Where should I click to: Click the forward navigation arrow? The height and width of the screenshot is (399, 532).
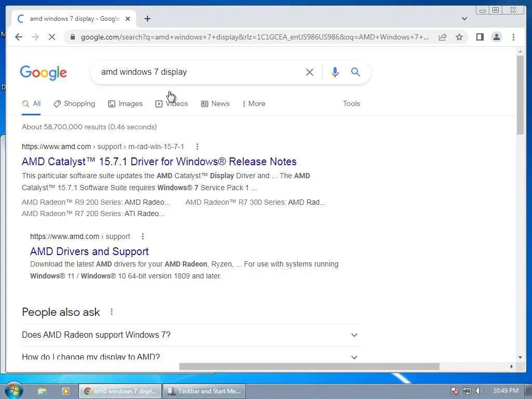click(x=35, y=37)
